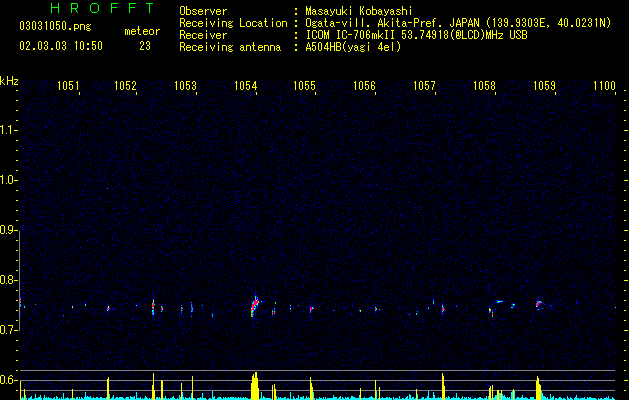
Task: Click the 1053 time axis marker
Action: coord(185,86)
